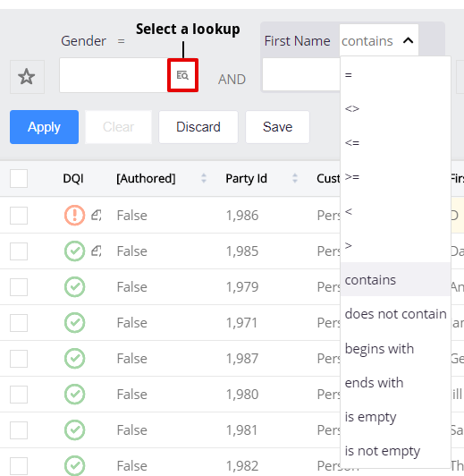This screenshot has height=476, width=464.
Task: Select the '<>' operator option
Action: click(x=395, y=108)
